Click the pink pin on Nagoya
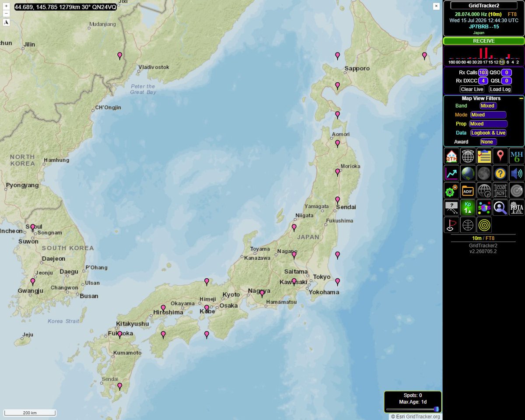 262,294
